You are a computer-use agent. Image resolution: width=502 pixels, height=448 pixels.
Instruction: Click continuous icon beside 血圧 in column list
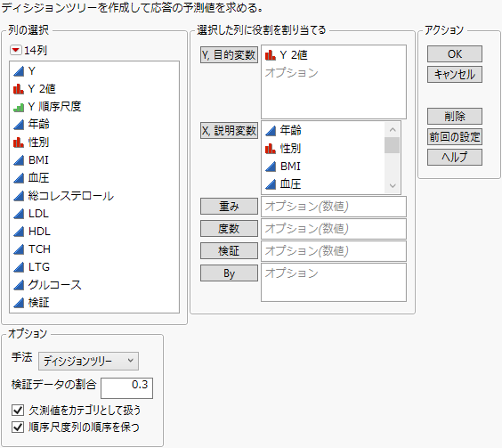19,178
